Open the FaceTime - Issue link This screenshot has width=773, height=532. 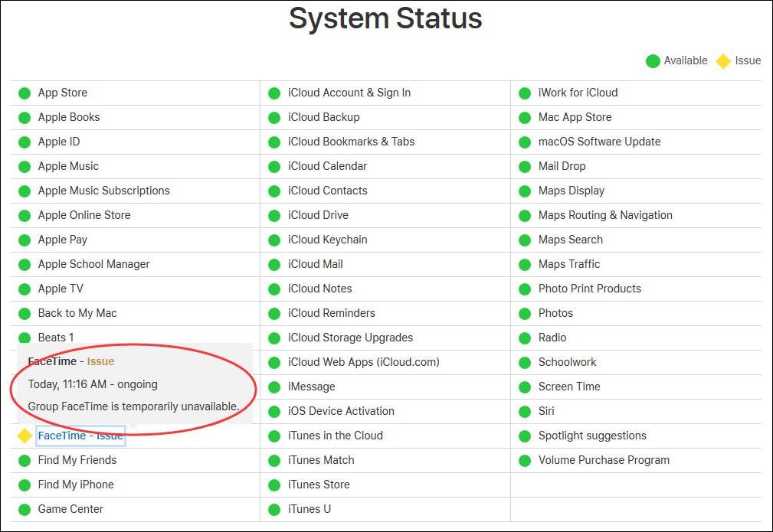[80, 436]
